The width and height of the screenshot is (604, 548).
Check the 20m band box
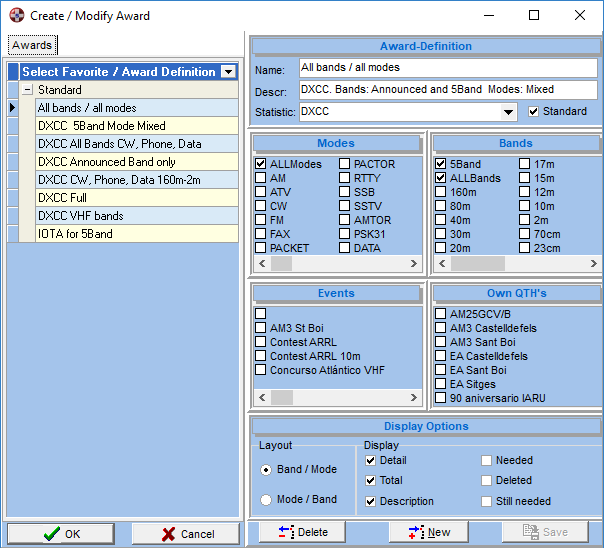coord(441,248)
